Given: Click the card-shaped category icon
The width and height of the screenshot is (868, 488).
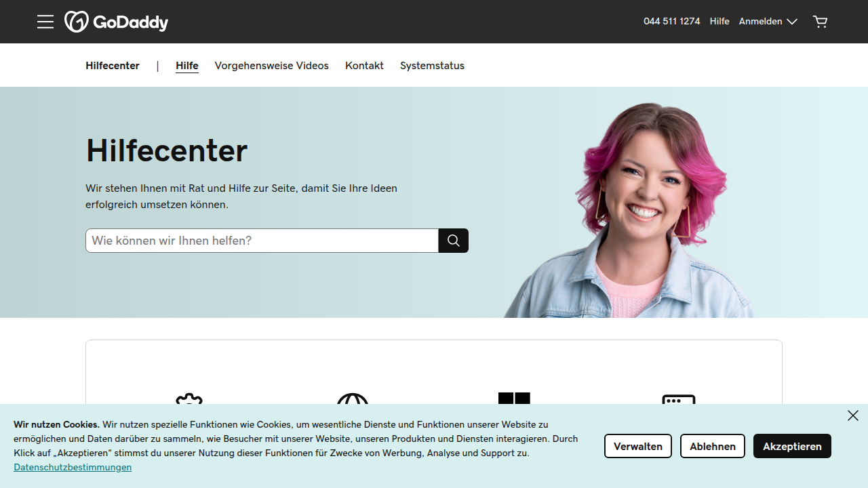Looking at the screenshot, I should (679, 400).
